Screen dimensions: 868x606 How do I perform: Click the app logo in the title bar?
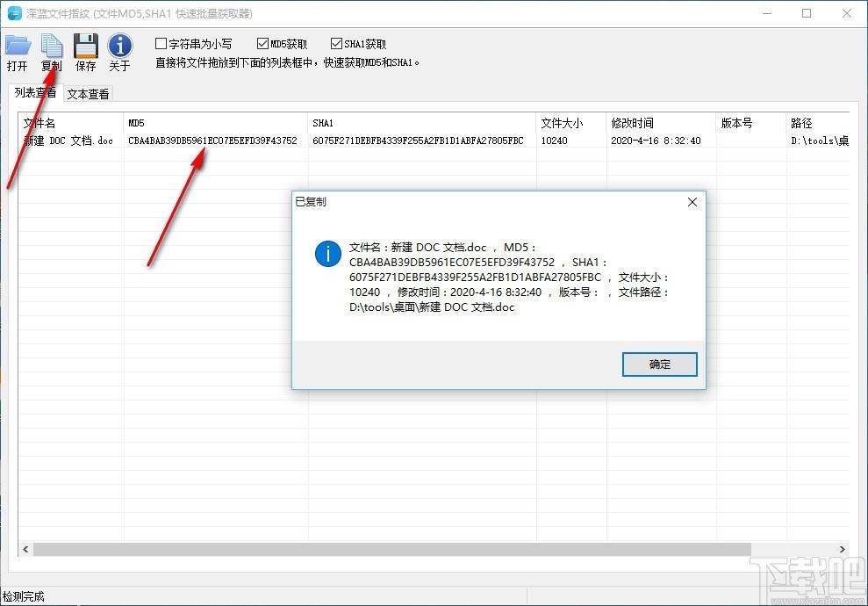(x=14, y=13)
